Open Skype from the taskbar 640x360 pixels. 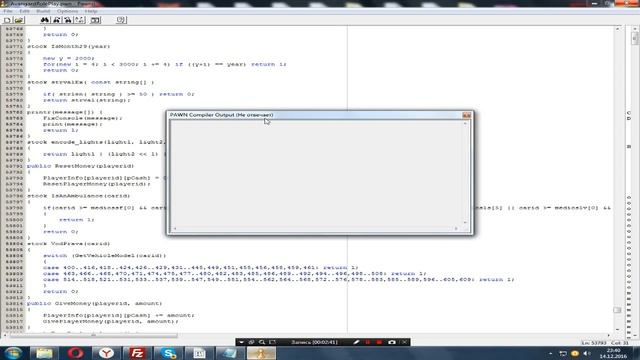click(168, 353)
